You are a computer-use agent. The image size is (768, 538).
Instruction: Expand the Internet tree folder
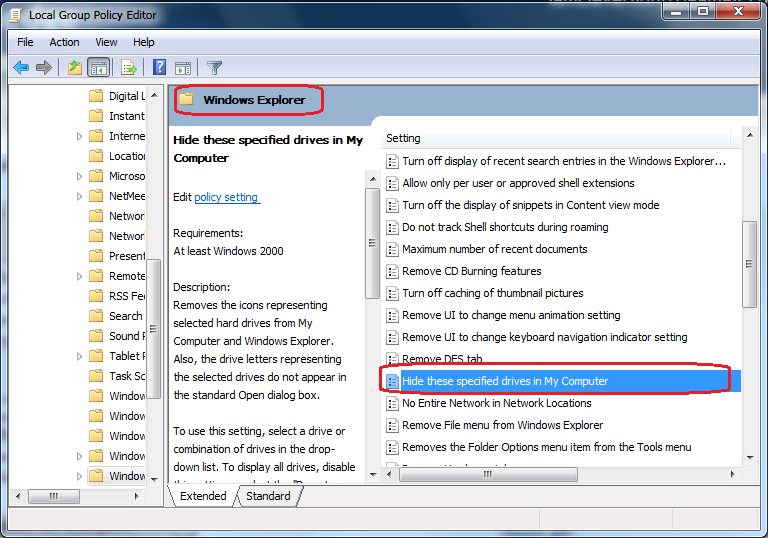(x=79, y=136)
